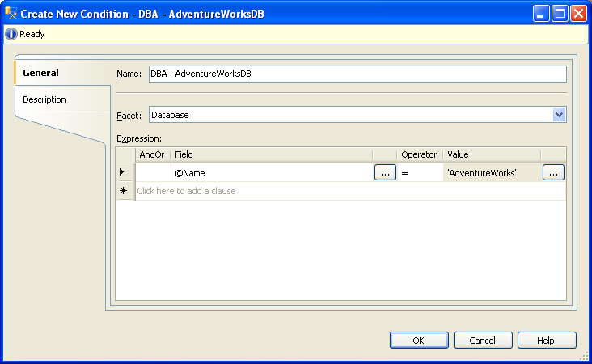Click the Name label
The height and width of the screenshot is (364, 592).
129,74
